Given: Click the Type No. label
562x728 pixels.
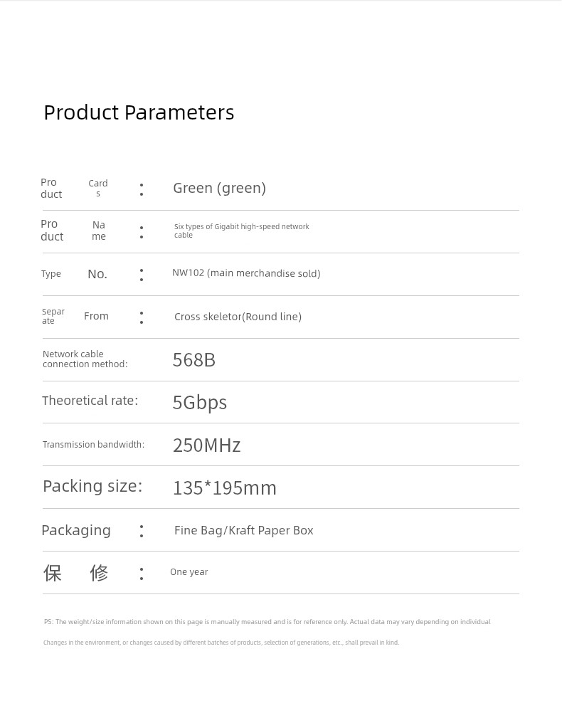Looking at the screenshot, I should click(x=74, y=274).
